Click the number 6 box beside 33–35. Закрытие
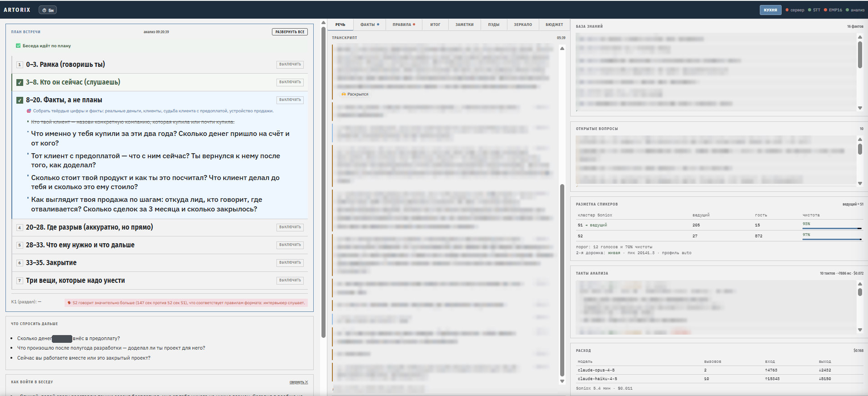This screenshot has height=396, width=868. [x=20, y=263]
